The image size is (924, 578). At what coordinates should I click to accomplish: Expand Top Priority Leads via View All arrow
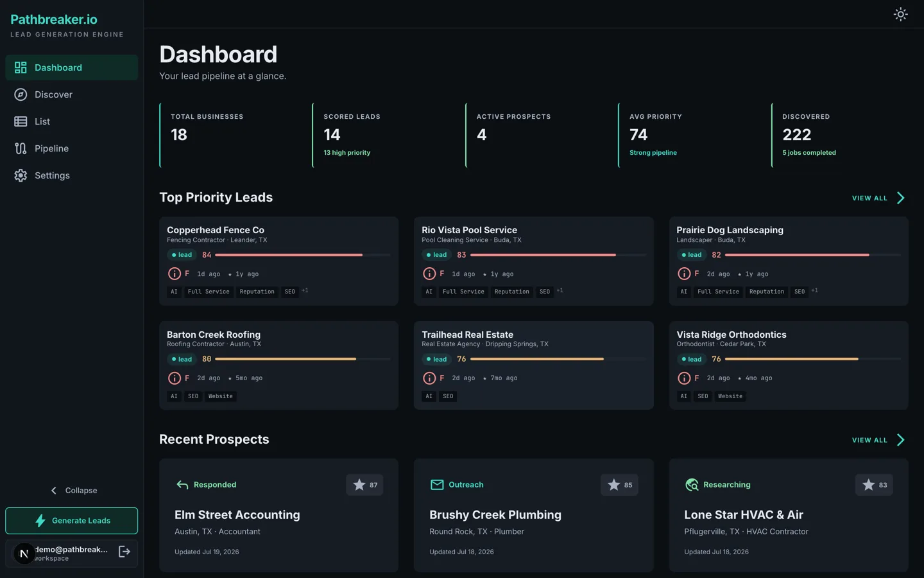pyautogui.click(x=901, y=198)
